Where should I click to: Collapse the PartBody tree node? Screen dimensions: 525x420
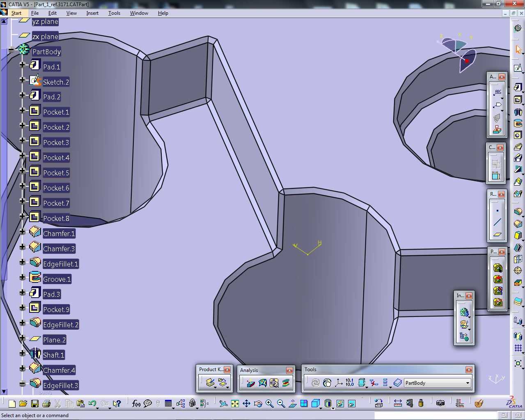coord(11,50)
